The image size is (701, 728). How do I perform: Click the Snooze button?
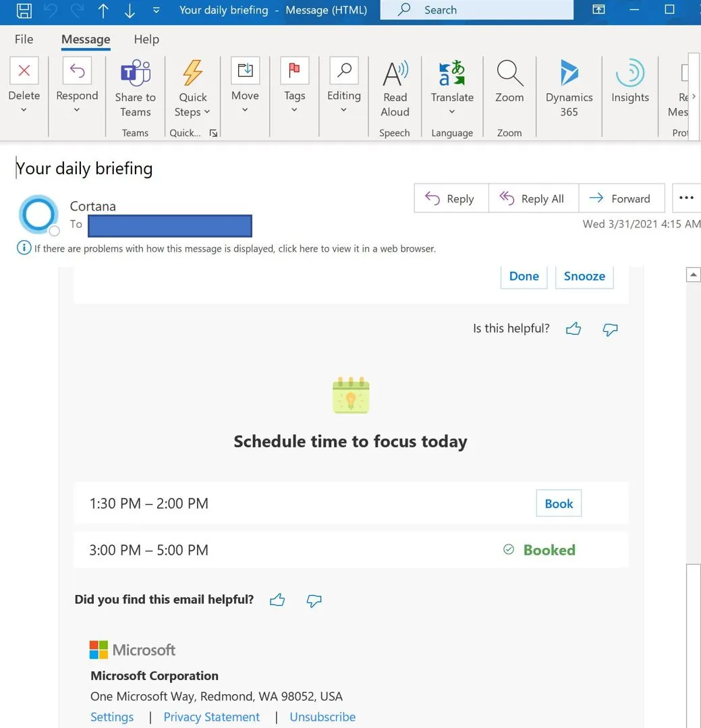(x=584, y=276)
